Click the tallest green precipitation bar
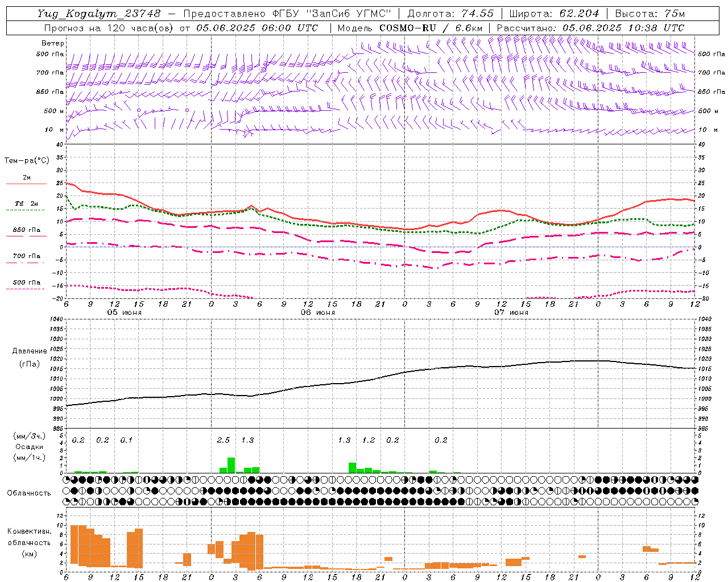This screenshot has width=728, height=582. 231,465
